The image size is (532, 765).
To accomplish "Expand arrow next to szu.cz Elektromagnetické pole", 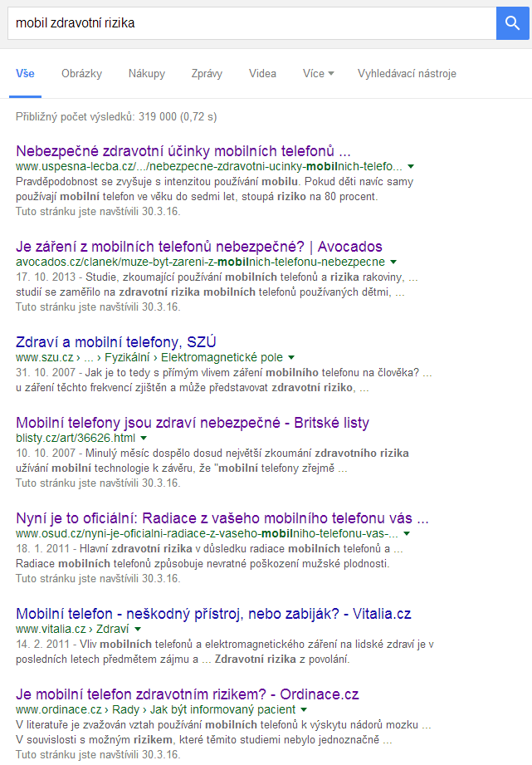I will (x=291, y=358).
